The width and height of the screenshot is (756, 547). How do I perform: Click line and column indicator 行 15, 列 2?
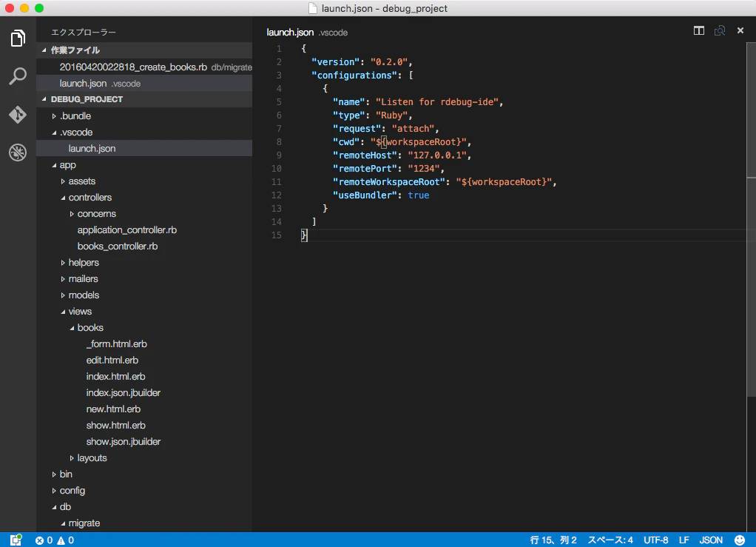[x=553, y=540]
